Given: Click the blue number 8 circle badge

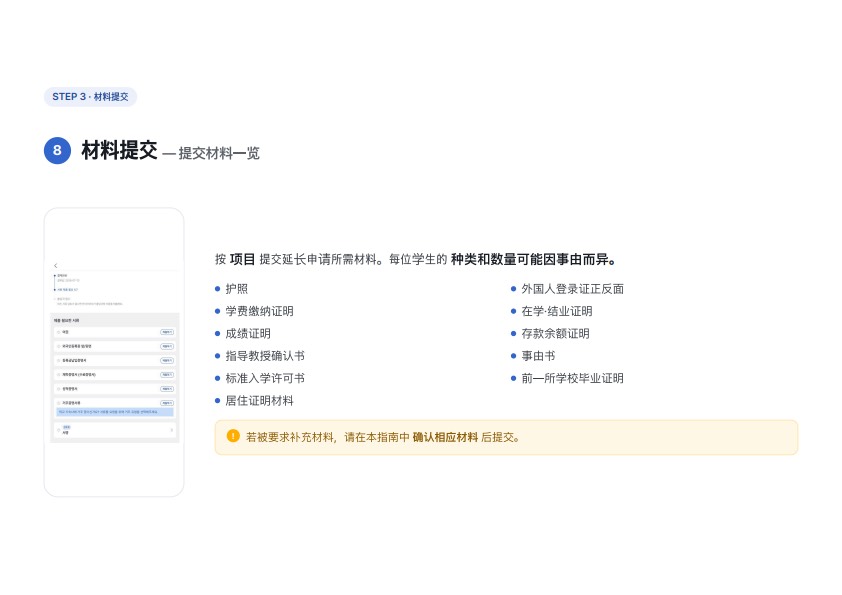Looking at the screenshot, I should pos(57,150).
